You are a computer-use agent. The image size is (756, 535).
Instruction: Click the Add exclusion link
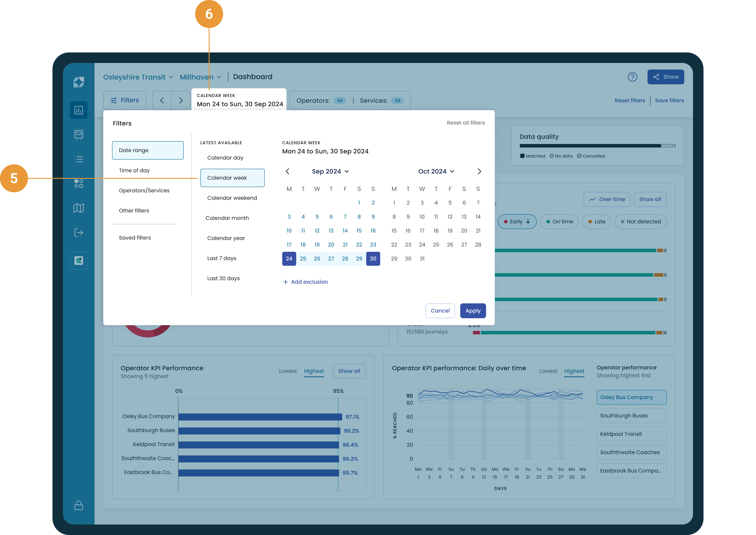tap(305, 282)
